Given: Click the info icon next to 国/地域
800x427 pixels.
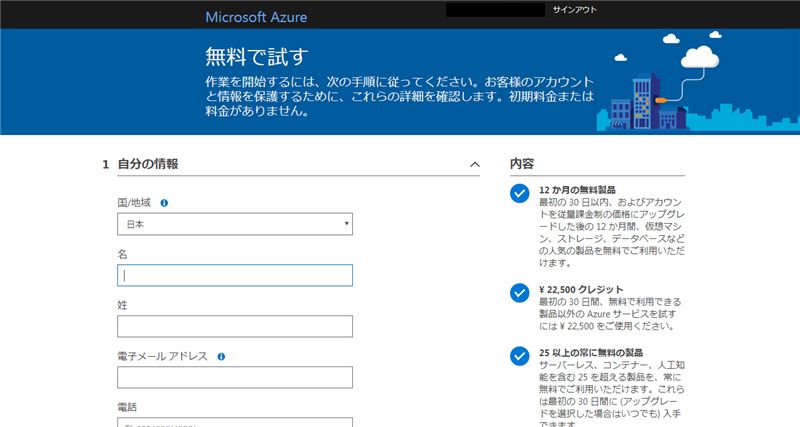Looking at the screenshot, I should pos(164,203).
